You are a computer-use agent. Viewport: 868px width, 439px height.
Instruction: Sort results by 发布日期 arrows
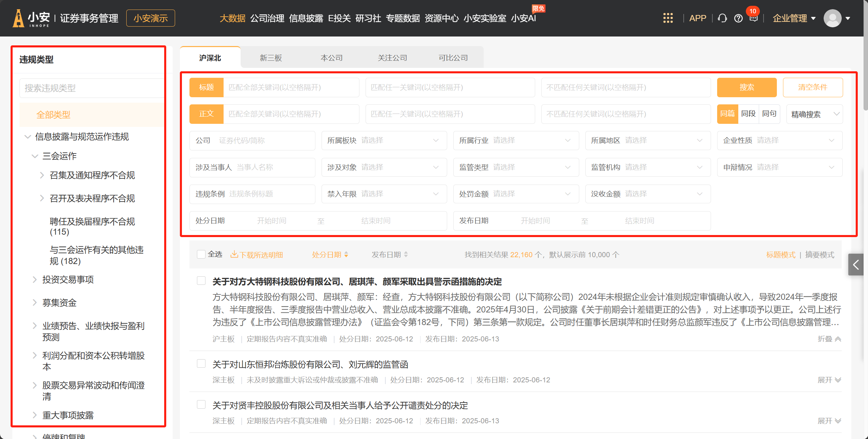pyautogui.click(x=406, y=254)
